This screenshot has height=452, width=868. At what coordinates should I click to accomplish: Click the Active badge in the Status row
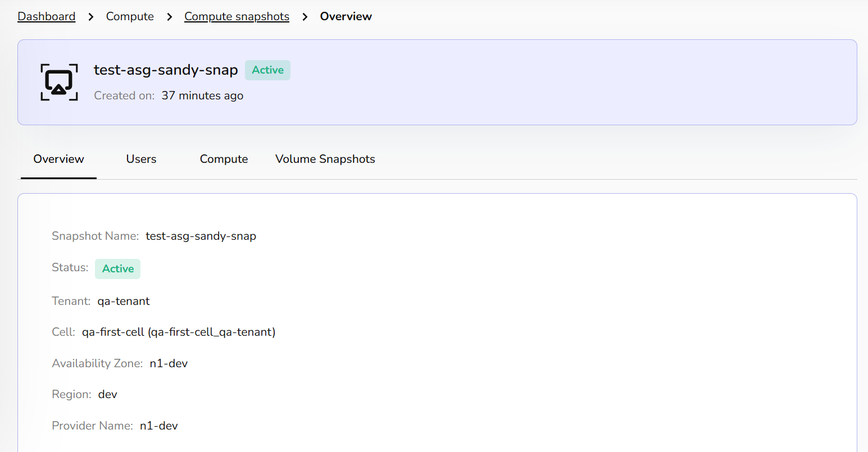coord(117,269)
